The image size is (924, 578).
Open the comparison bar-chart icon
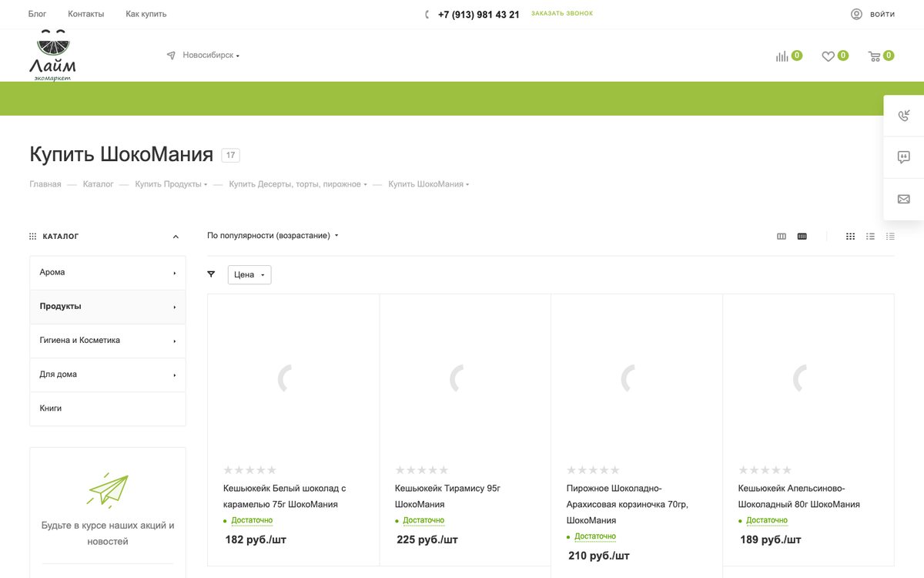tap(782, 56)
